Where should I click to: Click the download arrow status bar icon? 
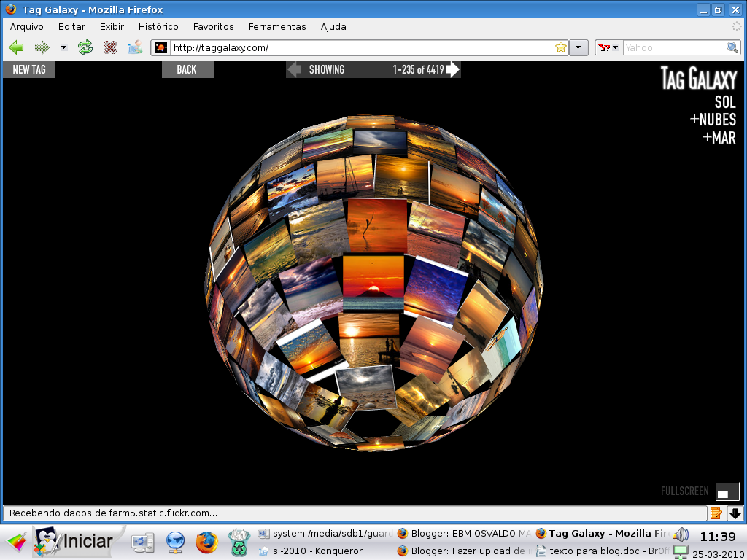pos(735,513)
